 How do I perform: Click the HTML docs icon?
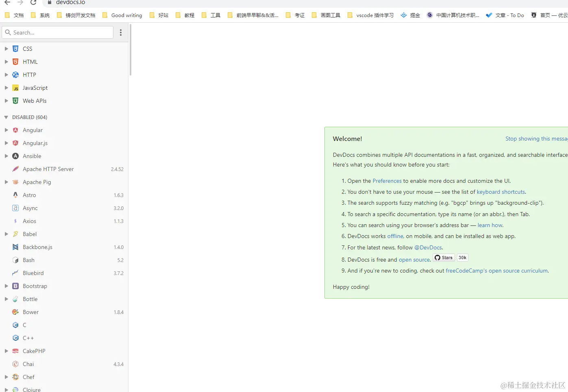click(x=15, y=62)
